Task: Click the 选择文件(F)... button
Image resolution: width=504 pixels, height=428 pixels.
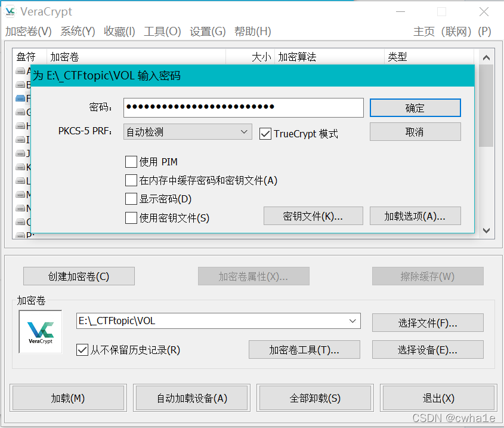Action: (428, 322)
